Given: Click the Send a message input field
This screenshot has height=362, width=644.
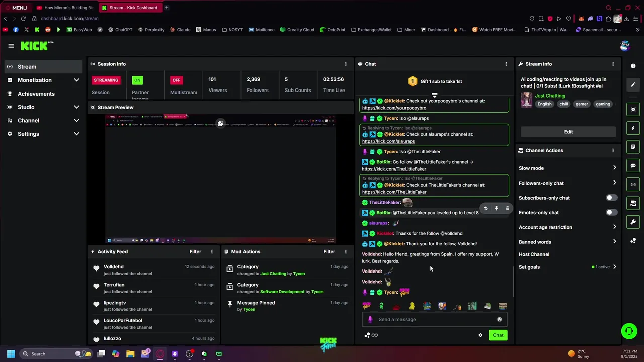Looking at the screenshot, I should (434, 319).
